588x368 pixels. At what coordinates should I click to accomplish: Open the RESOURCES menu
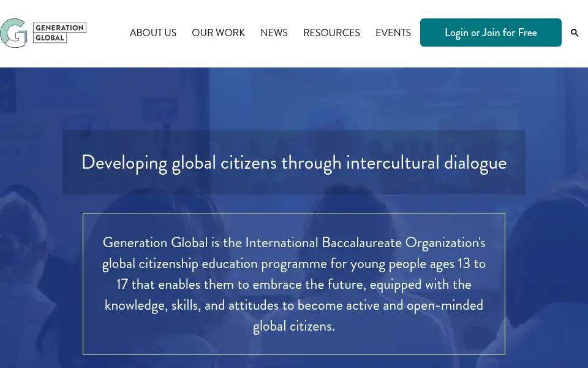point(331,33)
